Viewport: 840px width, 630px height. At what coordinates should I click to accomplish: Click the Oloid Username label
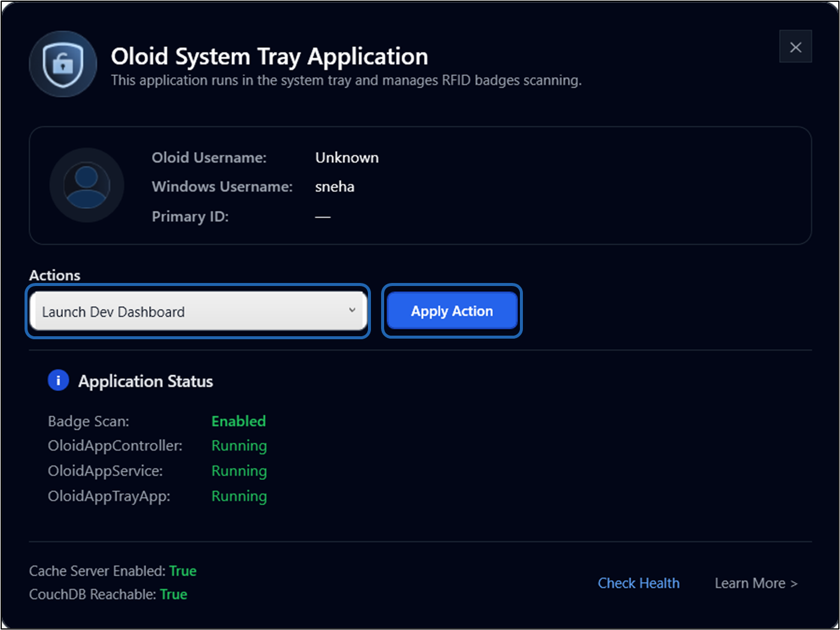pyautogui.click(x=209, y=157)
